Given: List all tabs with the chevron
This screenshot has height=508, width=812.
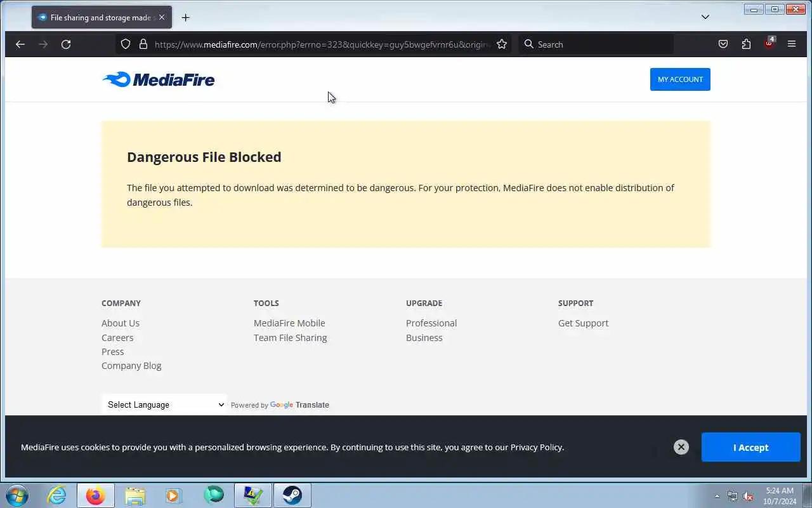Looking at the screenshot, I should point(705,17).
